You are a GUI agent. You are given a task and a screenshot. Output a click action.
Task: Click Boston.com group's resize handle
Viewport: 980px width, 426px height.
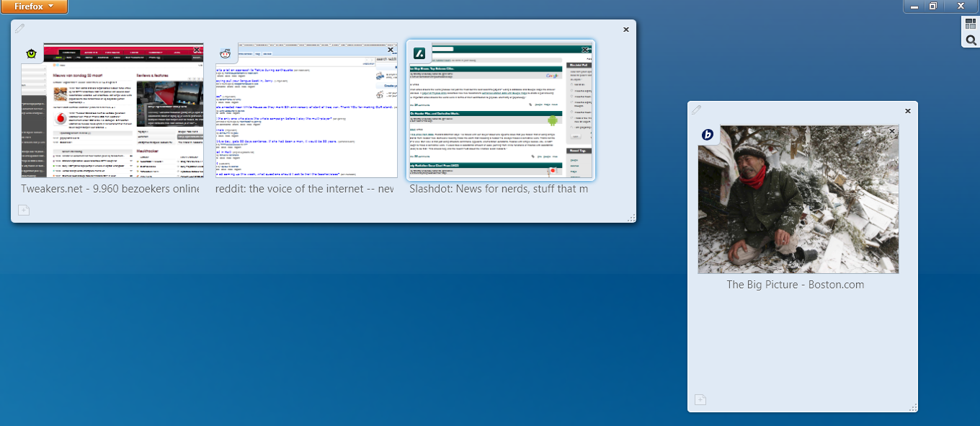(914, 407)
